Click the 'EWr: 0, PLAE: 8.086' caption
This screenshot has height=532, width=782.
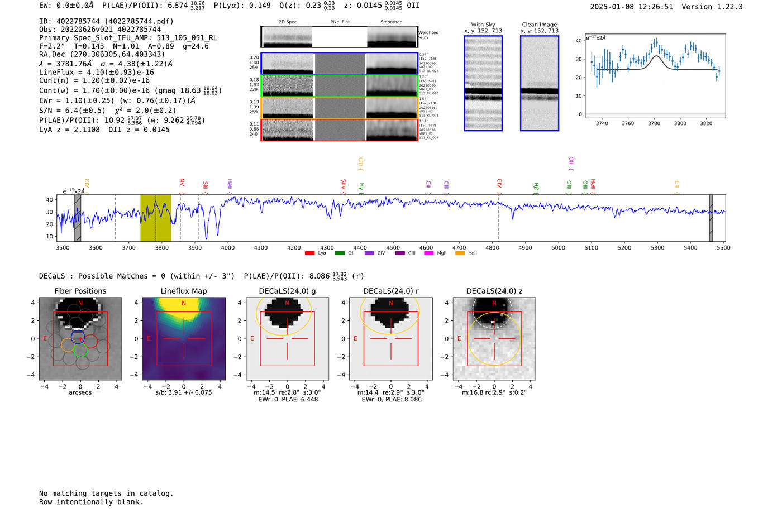click(391, 400)
